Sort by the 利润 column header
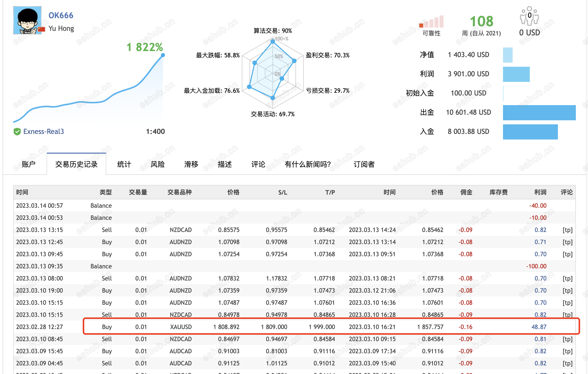Screen dimensions: 588x374 click(x=540, y=192)
